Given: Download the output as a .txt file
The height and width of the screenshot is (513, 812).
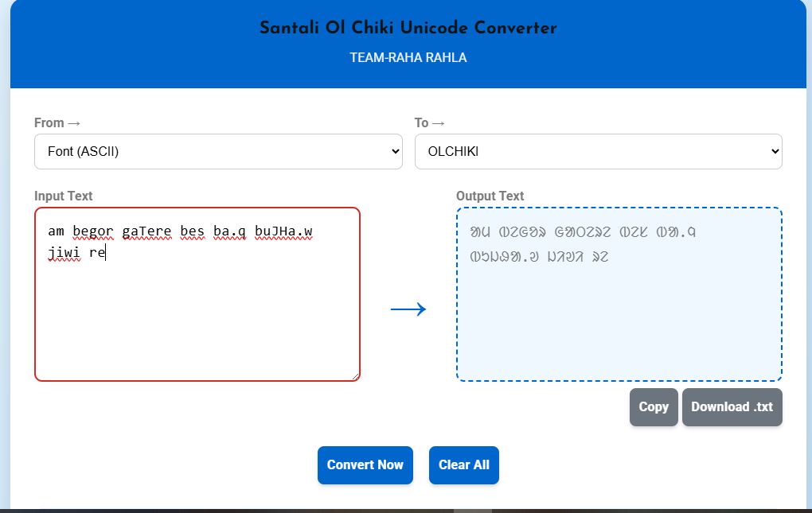Looking at the screenshot, I should pyautogui.click(x=732, y=406).
